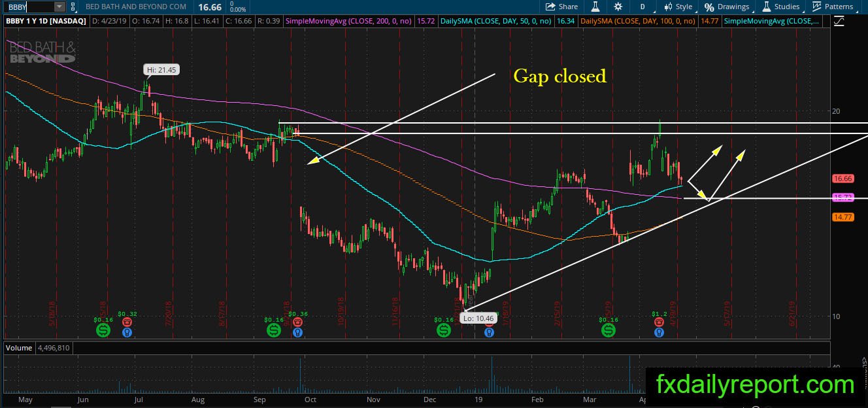Click the beaker icon in Studies
The height and width of the screenshot is (408, 868).
(x=767, y=7)
